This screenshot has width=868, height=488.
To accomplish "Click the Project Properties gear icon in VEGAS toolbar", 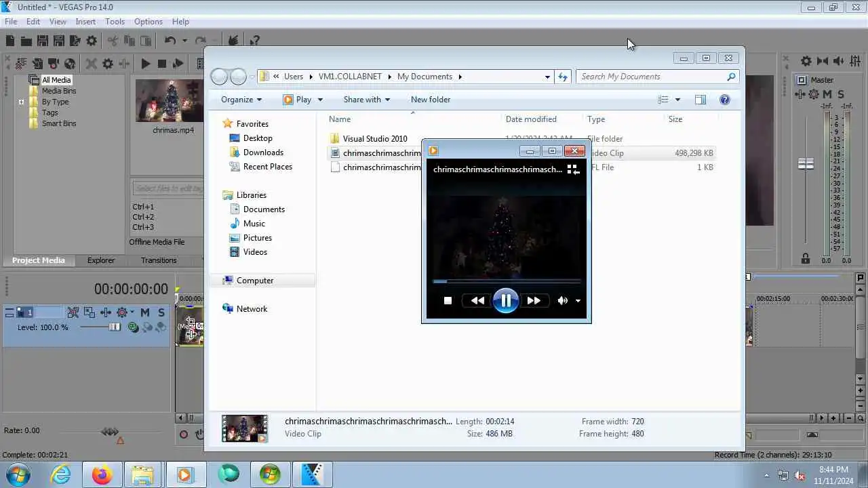I will pos(92,41).
